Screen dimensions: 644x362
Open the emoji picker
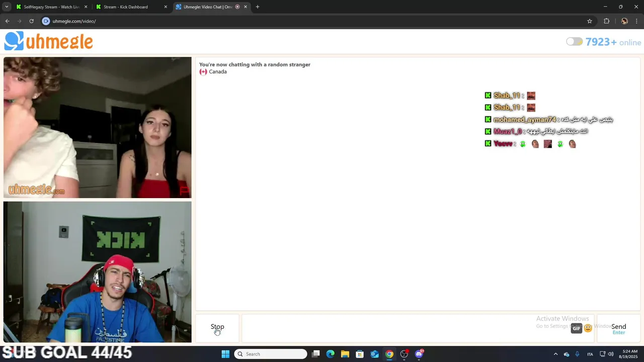click(x=588, y=328)
